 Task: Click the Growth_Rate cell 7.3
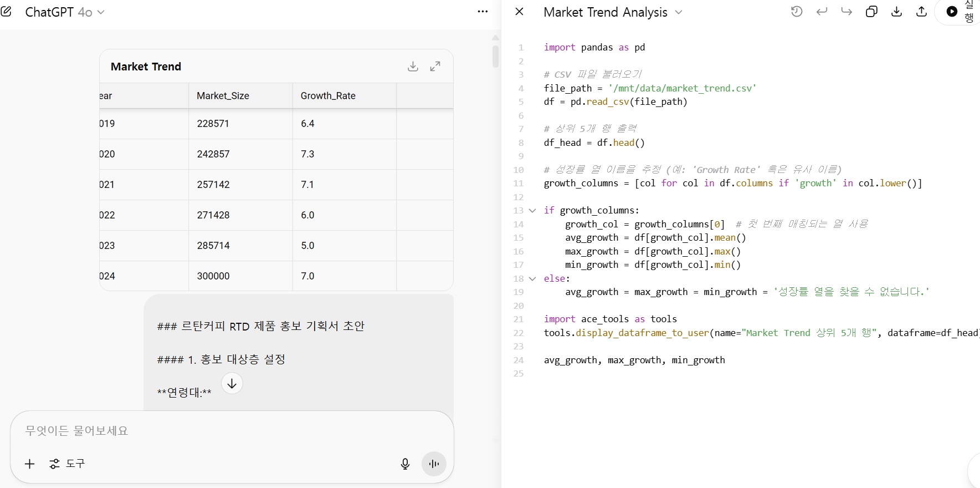pos(345,154)
